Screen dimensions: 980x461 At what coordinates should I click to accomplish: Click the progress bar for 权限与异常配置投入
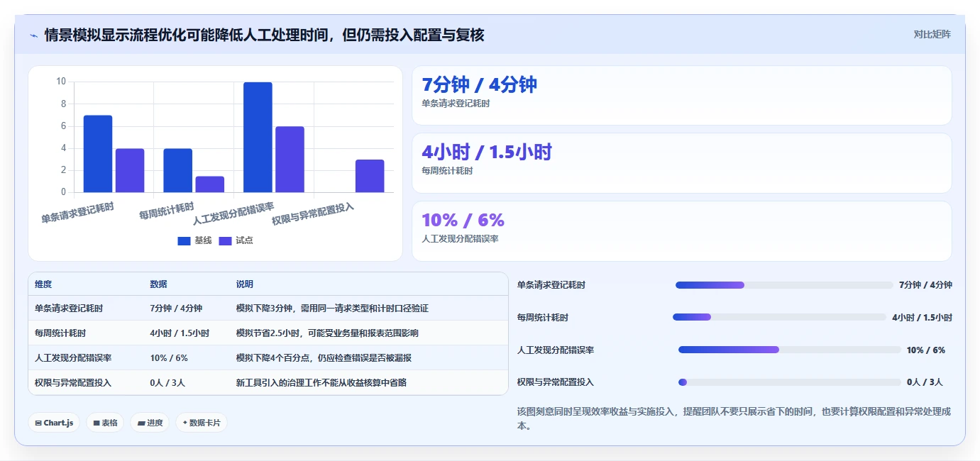point(790,382)
